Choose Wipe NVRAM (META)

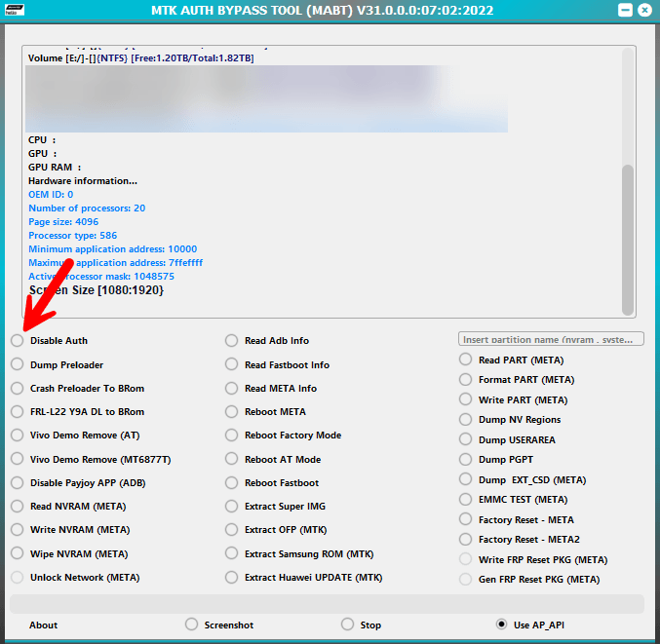[x=18, y=553]
